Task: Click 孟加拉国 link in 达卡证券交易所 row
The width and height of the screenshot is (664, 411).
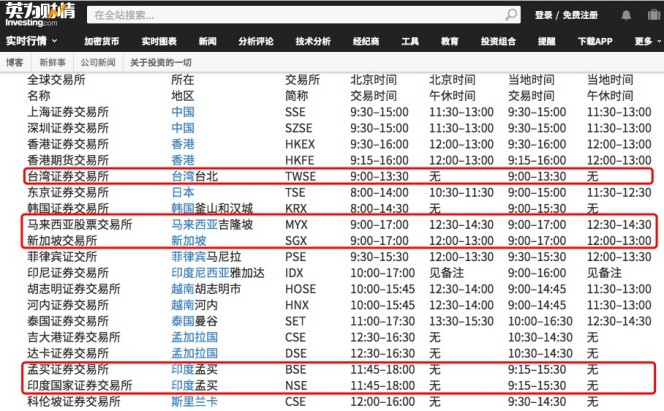Action: [x=194, y=353]
